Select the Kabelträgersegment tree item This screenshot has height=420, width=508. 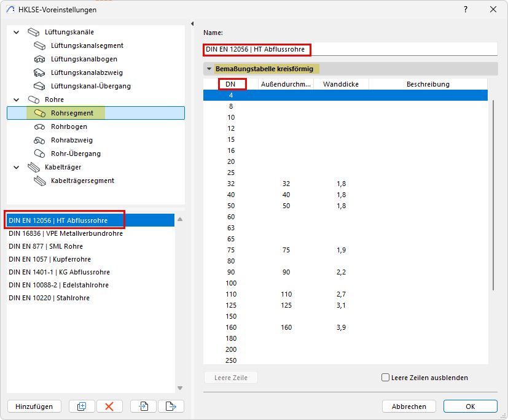(82, 181)
